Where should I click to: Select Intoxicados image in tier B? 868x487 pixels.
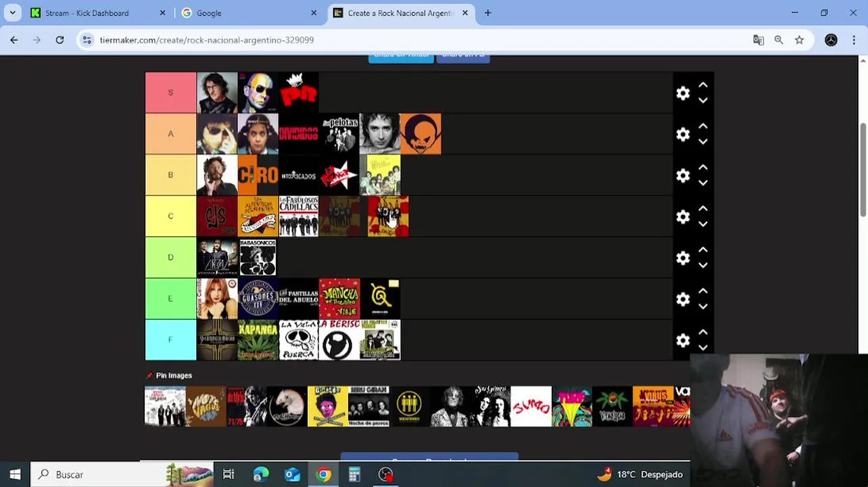[x=298, y=175]
